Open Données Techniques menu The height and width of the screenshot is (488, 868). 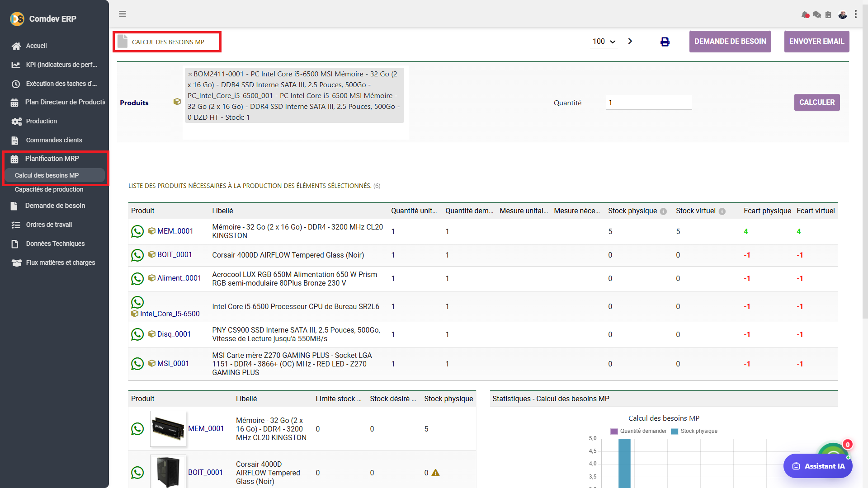click(55, 244)
